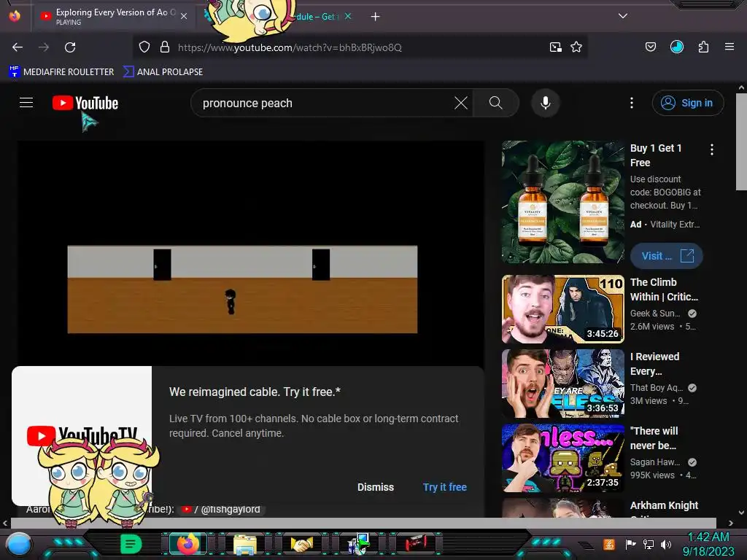The width and height of the screenshot is (747, 560).
Task: Click the vertical page scrollbar thumb
Action: pos(741,141)
